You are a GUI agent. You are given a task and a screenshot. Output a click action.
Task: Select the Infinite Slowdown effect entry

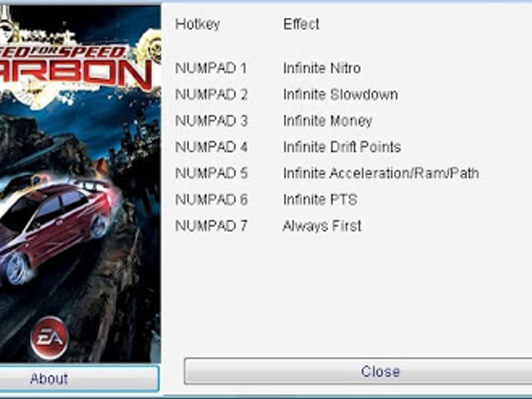click(340, 94)
